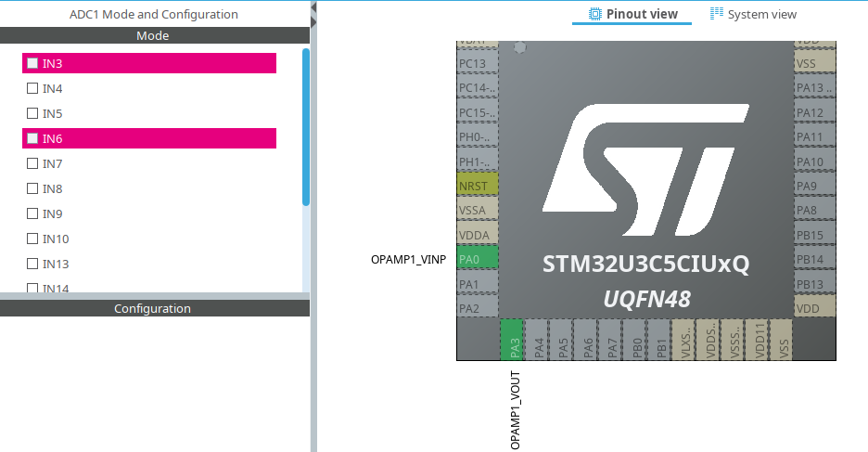Switch to the Pinout view tab
868x452 pixels.
pos(632,14)
